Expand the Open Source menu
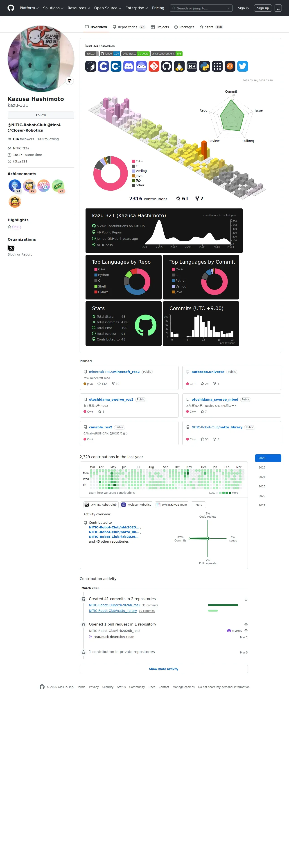Viewport: 289px width, 868px height. [108, 8]
